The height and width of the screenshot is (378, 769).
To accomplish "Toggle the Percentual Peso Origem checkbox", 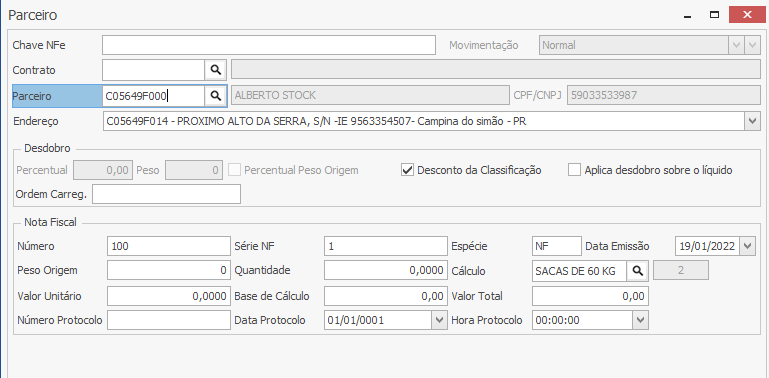I will point(235,170).
